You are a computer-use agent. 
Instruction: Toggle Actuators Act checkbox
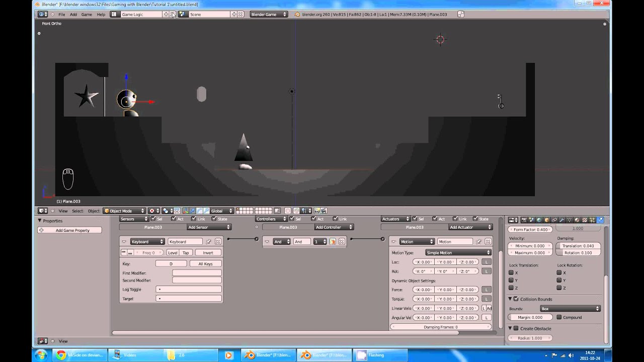(x=434, y=219)
